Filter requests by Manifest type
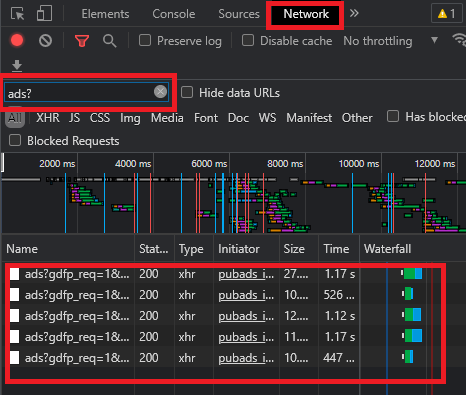466x395 pixels. pyautogui.click(x=309, y=118)
